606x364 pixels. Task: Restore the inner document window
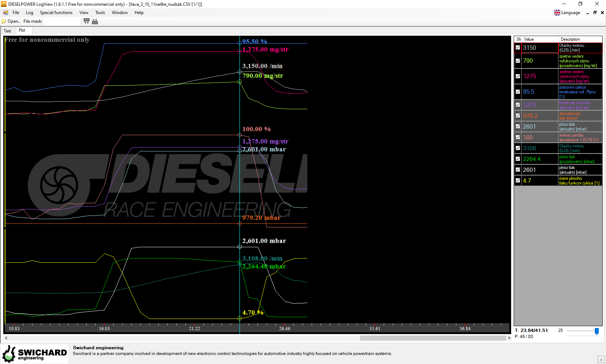tap(595, 13)
